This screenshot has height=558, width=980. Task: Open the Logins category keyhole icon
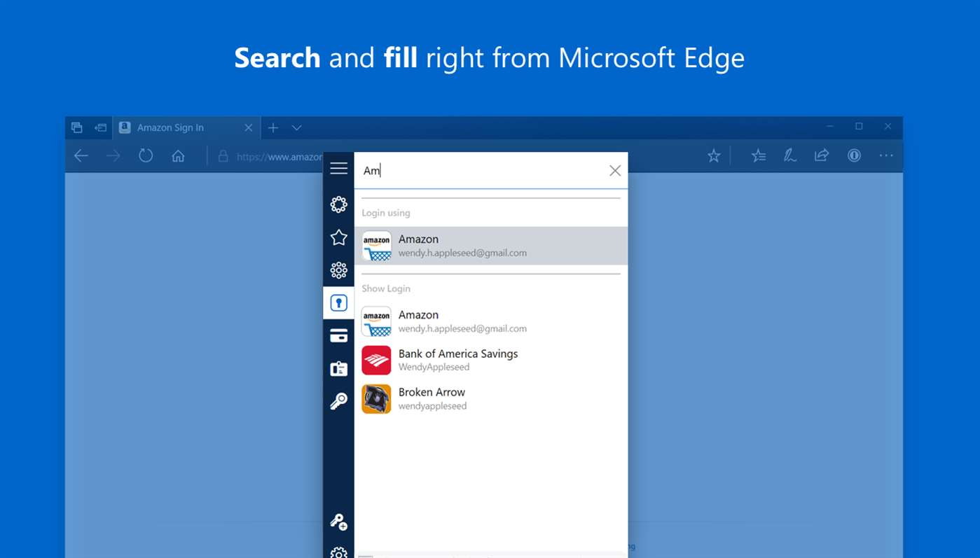tap(339, 302)
